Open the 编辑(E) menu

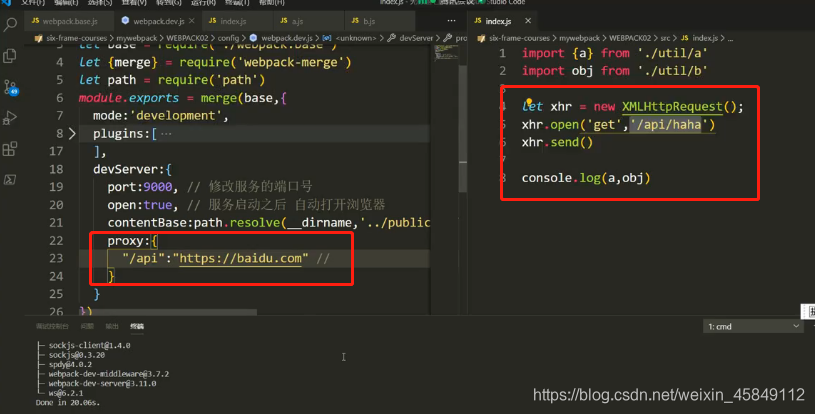click(x=66, y=2)
